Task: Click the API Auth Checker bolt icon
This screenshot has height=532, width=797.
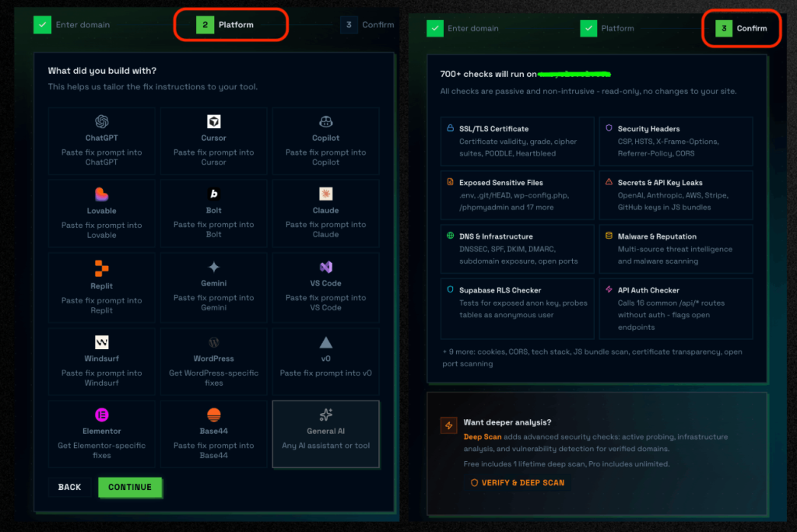Action: point(609,289)
